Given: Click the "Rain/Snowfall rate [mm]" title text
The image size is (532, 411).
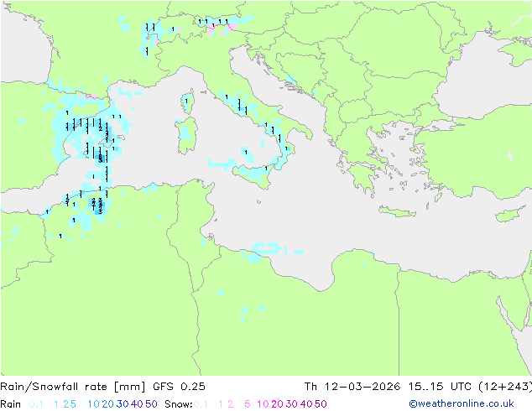Looking at the screenshot, I should 73,387.
